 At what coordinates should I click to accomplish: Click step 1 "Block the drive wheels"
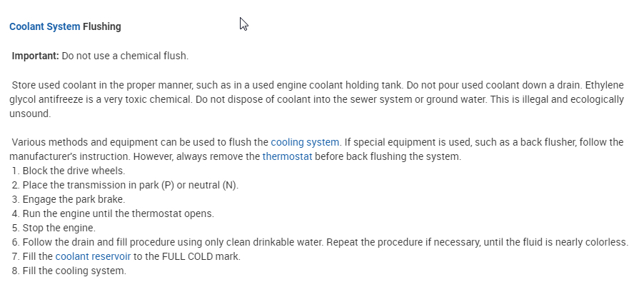(73, 171)
